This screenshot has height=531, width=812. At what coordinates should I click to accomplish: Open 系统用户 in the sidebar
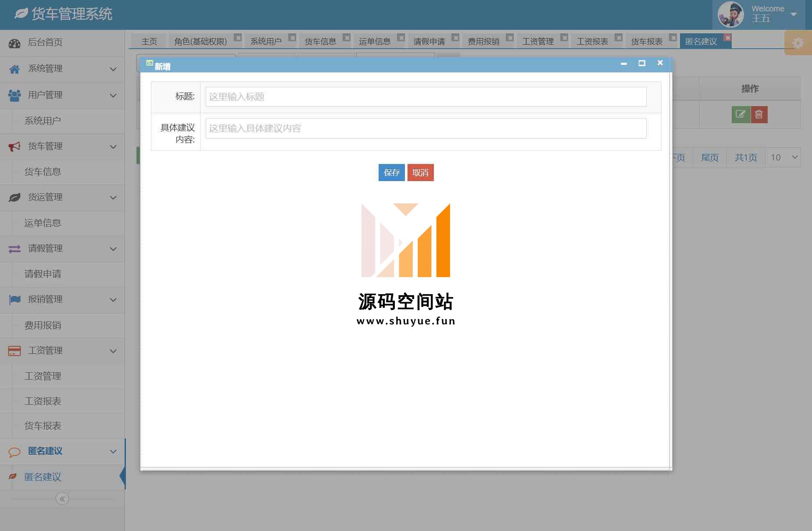coord(43,121)
